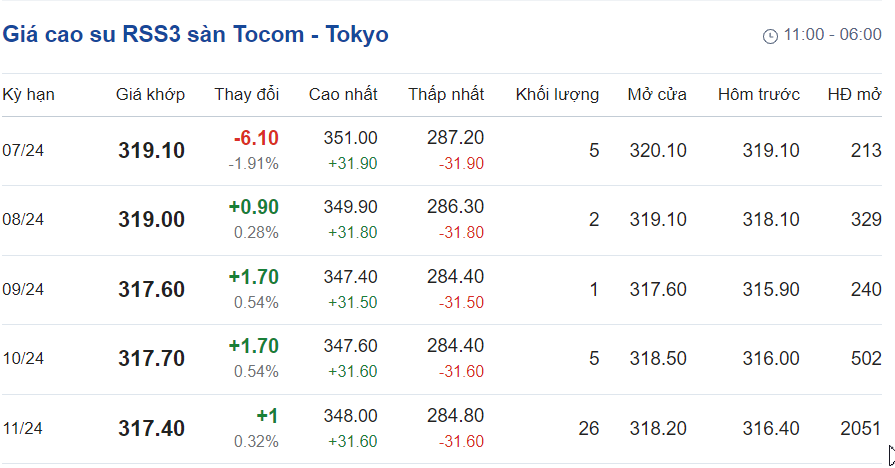
Task: Click the Khối lượng column header
Action: coord(557,95)
